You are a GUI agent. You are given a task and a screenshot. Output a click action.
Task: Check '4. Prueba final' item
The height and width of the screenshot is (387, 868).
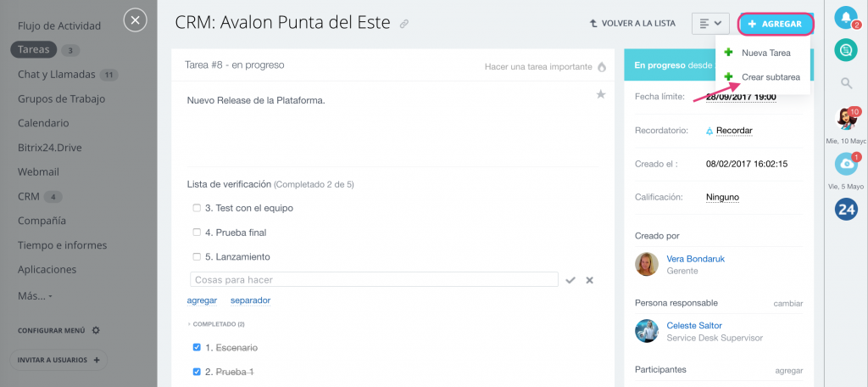[197, 233]
